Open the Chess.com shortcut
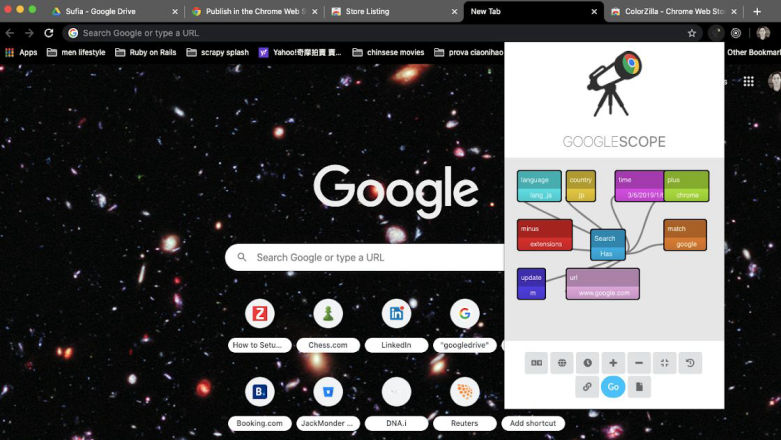The height and width of the screenshot is (440, 781). 328,324
